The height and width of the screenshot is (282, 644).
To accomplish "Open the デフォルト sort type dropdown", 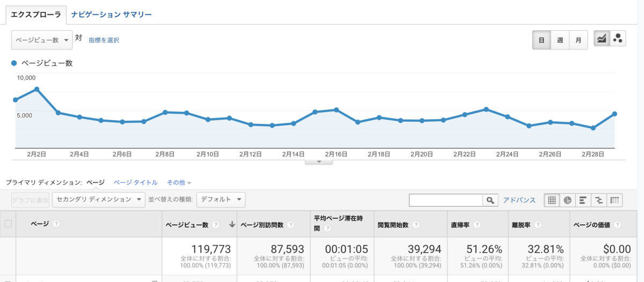I will (x=221, y=199).
